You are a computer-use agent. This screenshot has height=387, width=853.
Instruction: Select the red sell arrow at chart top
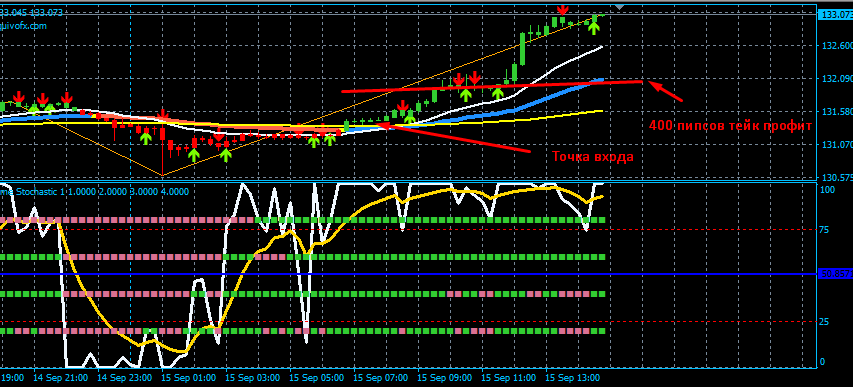point(563,9)
